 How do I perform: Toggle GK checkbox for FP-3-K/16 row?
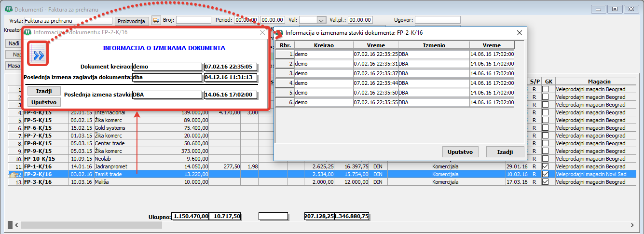coord(545,182)
